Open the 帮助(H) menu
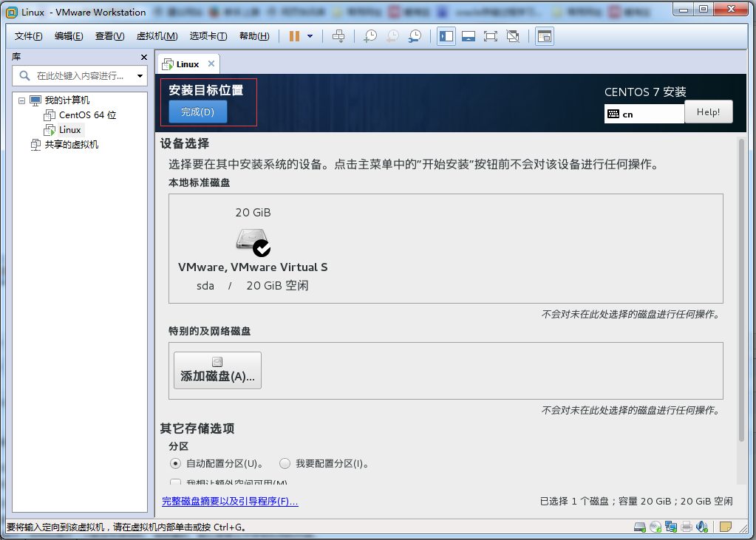The height and width of the screenshot is (540, 756). [x=254, y=36]
